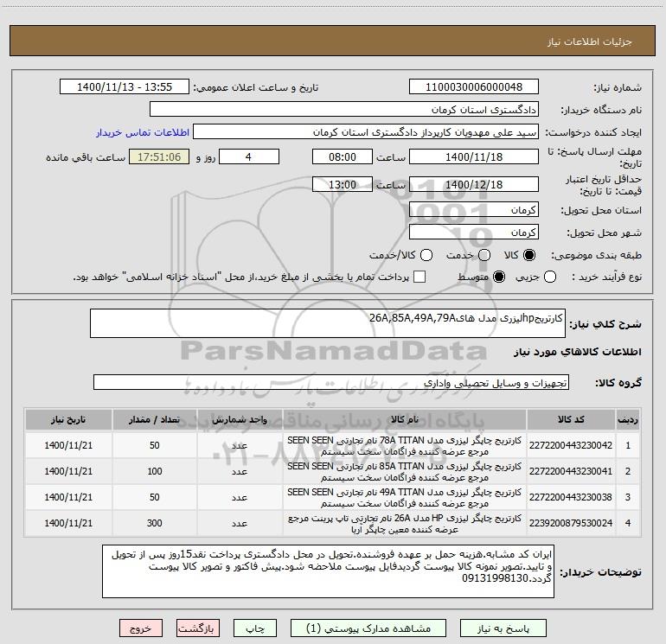Viewport: 666px width, 644px height.
Task: Click the تاریخ نیاز column header
Action: [68, 419]
